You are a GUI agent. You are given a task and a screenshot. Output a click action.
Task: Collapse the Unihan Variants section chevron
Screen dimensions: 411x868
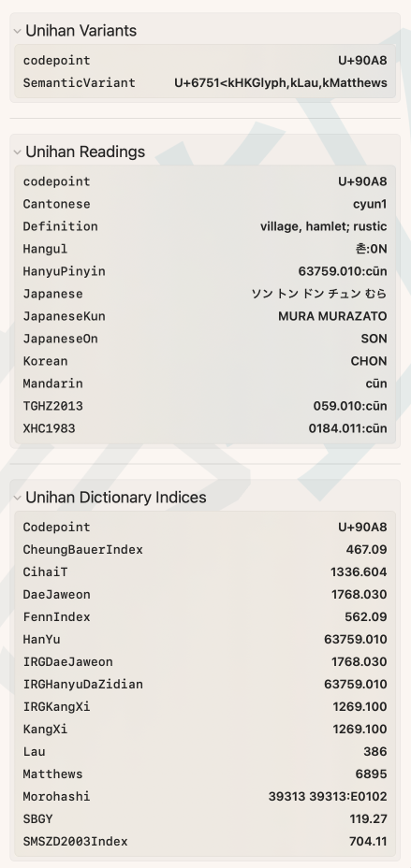tap(17, 31)
